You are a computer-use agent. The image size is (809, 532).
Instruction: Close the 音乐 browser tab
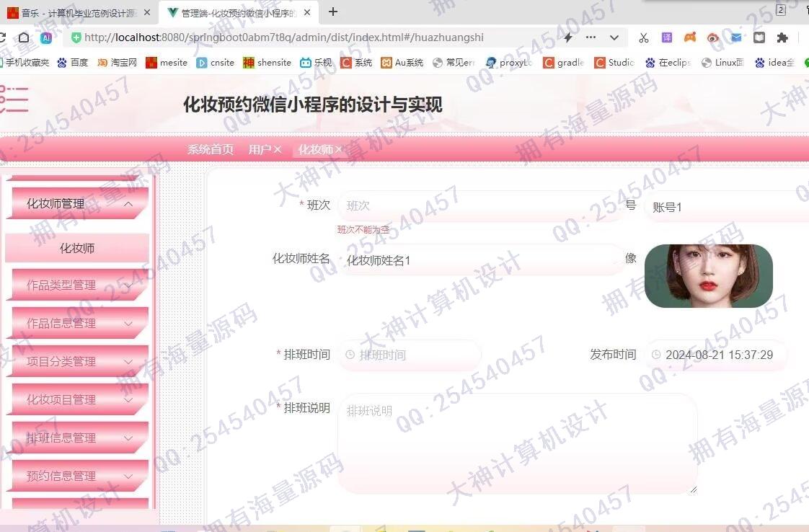click(147, 12)
